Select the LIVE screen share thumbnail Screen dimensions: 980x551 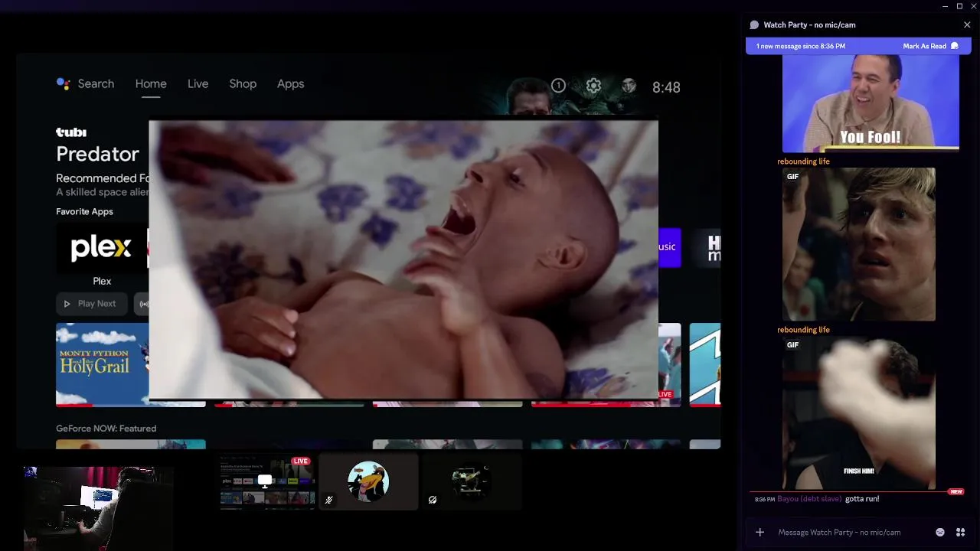coord(267,481)
